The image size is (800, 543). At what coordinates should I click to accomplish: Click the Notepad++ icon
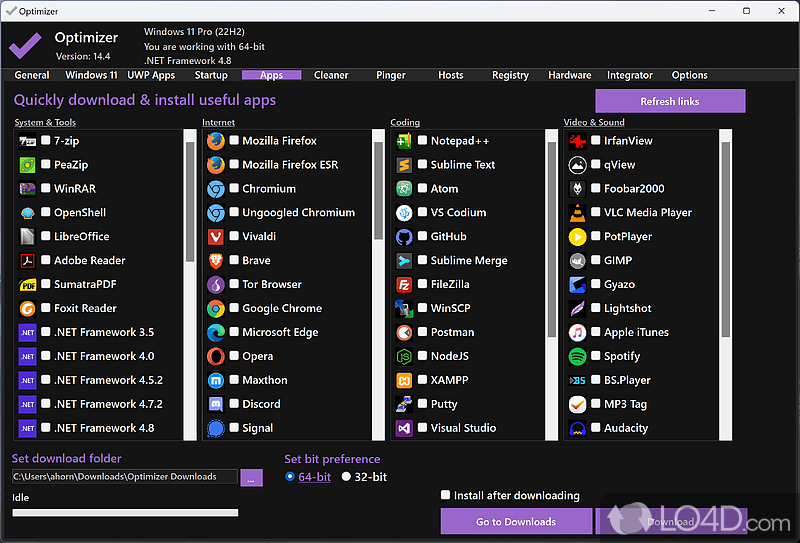[x=404, y=141]
